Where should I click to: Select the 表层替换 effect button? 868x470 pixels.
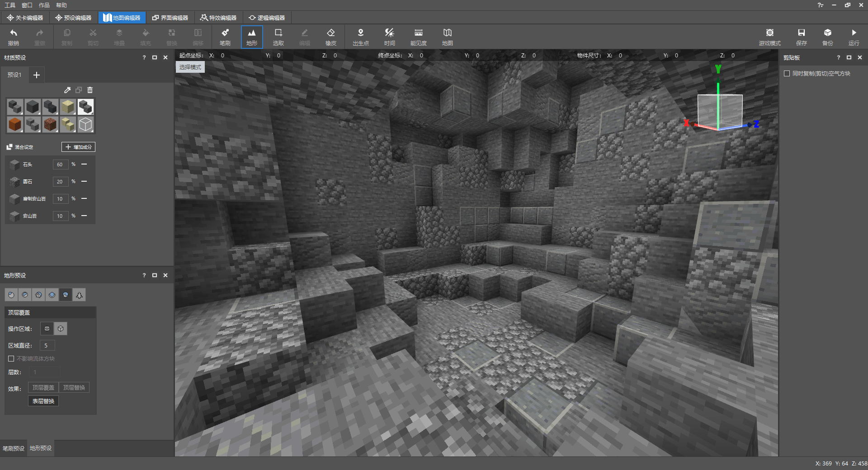(x=43, y=401)
